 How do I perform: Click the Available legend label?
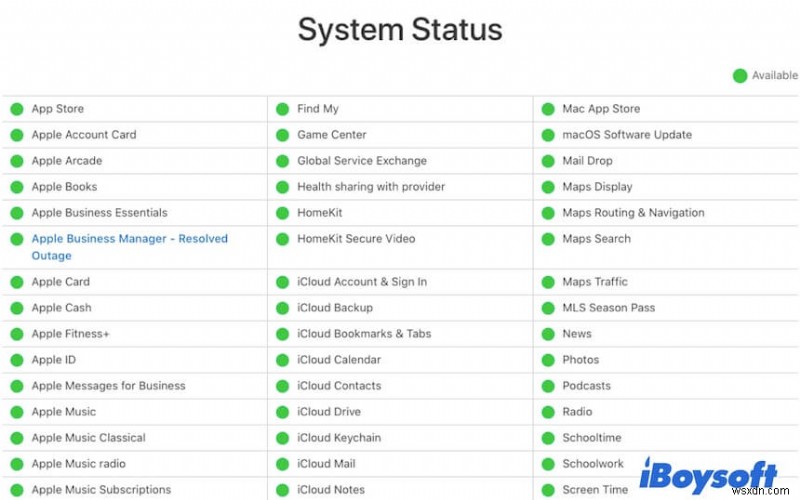coord(775,75)
